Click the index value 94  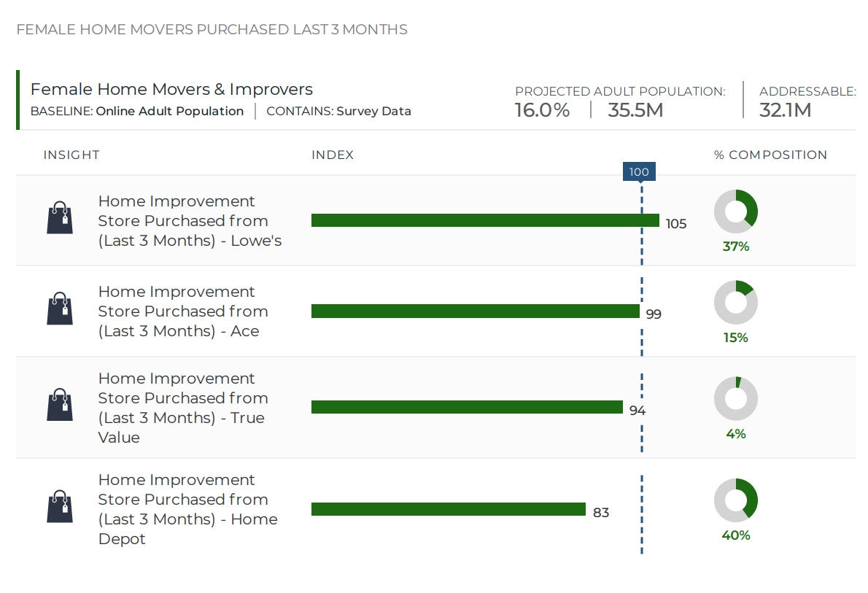[638, 410]
